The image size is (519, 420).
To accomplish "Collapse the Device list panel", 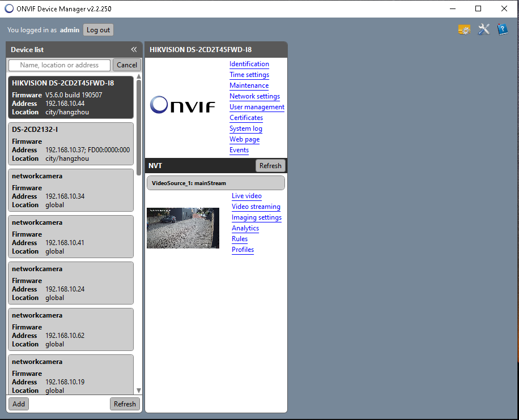I will (x=134, y=50).
